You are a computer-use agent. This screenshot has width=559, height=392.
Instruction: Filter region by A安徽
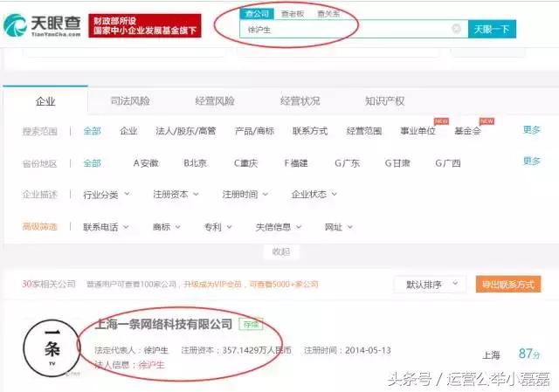pos(146,163)
